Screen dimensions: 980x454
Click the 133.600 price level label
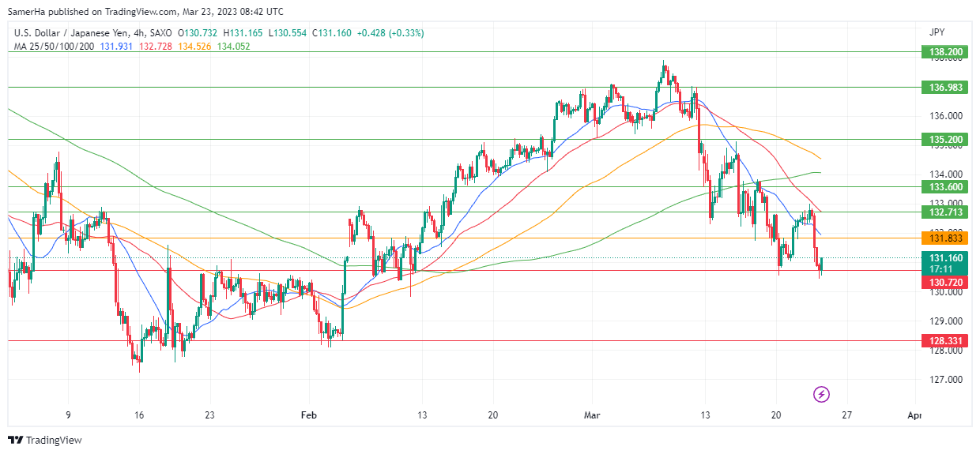click(944, 186)
